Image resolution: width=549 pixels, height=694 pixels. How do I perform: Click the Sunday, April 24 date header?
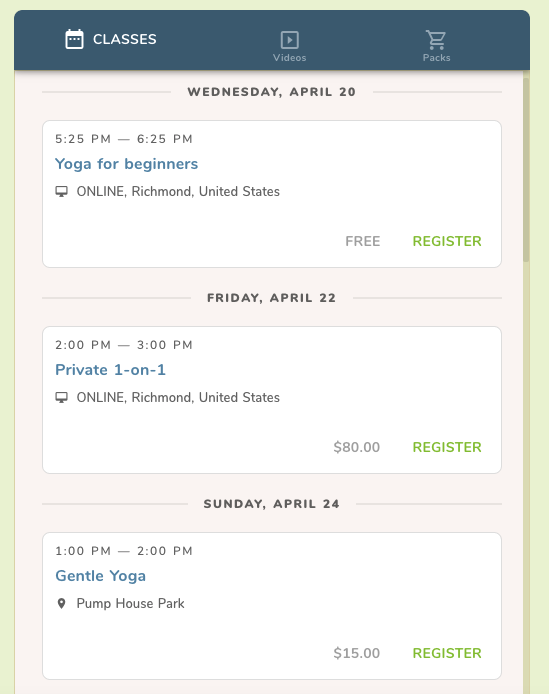[271, 504]
